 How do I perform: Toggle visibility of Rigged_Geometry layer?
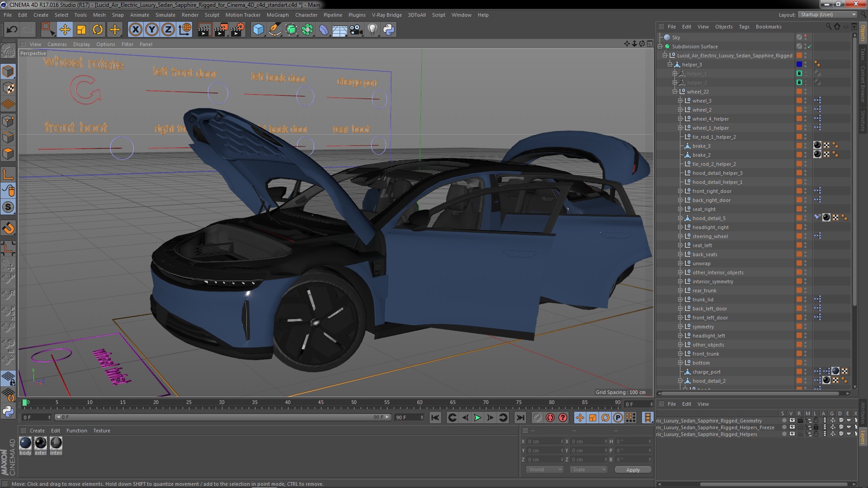click(792, 421)
